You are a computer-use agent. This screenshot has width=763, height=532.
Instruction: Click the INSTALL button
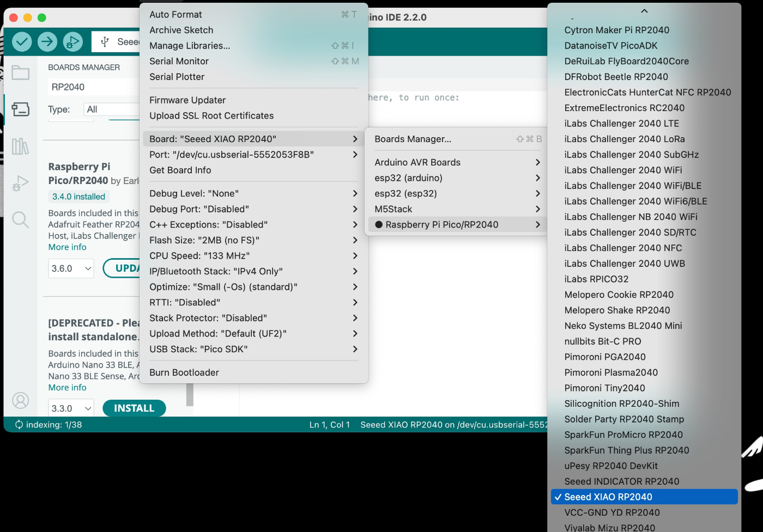pos(134,408)
